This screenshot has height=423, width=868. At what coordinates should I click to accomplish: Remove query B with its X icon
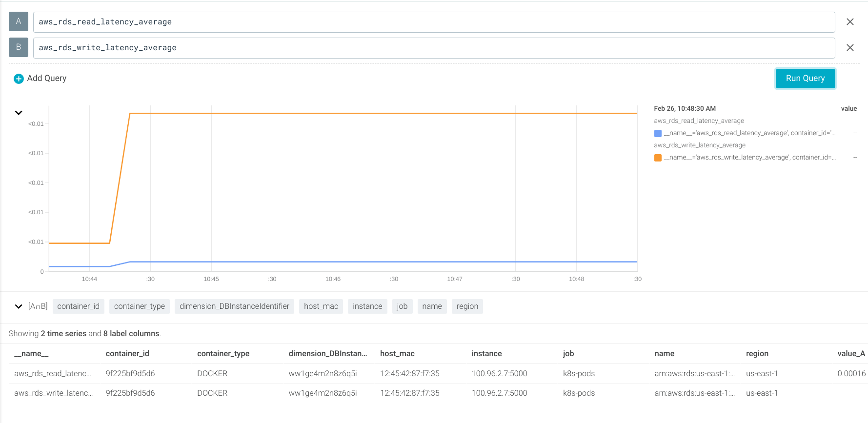850,48
